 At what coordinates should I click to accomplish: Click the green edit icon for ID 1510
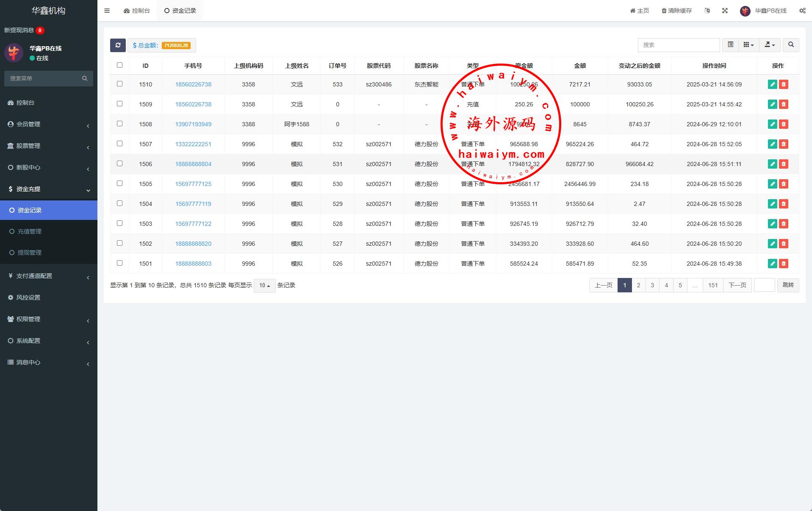pyautogui.click(x=772, y=84)
